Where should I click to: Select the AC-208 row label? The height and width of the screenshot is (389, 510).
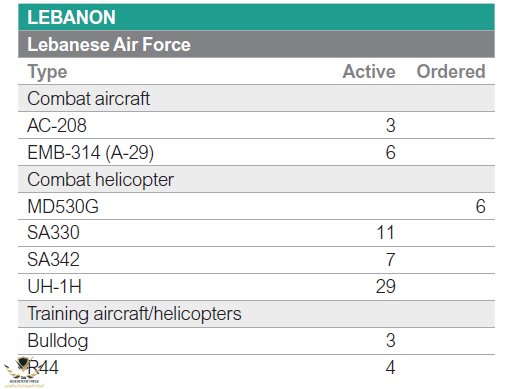point(57,126)
